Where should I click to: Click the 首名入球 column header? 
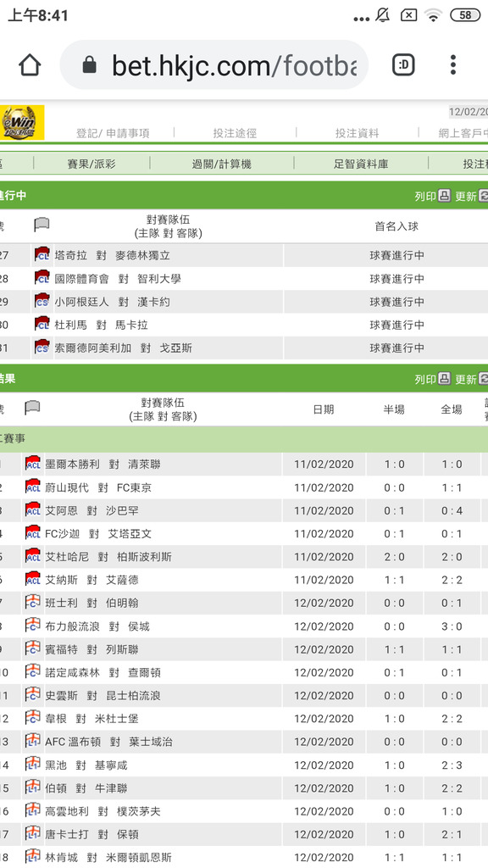tap(396, 226)
